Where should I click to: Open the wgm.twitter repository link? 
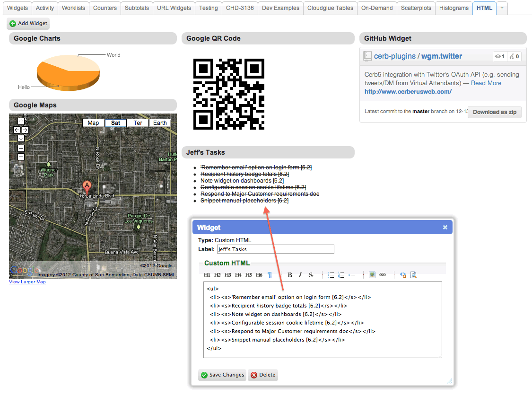441,56
